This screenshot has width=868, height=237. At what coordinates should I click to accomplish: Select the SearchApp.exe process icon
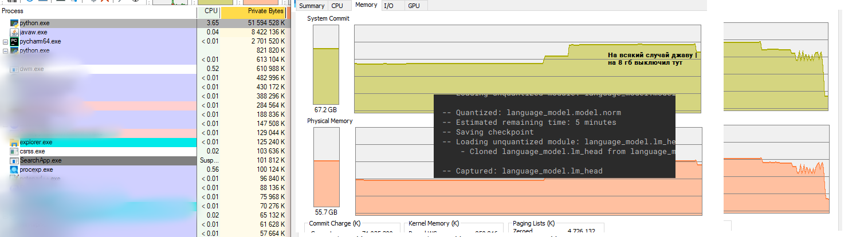tap(14, 160)
